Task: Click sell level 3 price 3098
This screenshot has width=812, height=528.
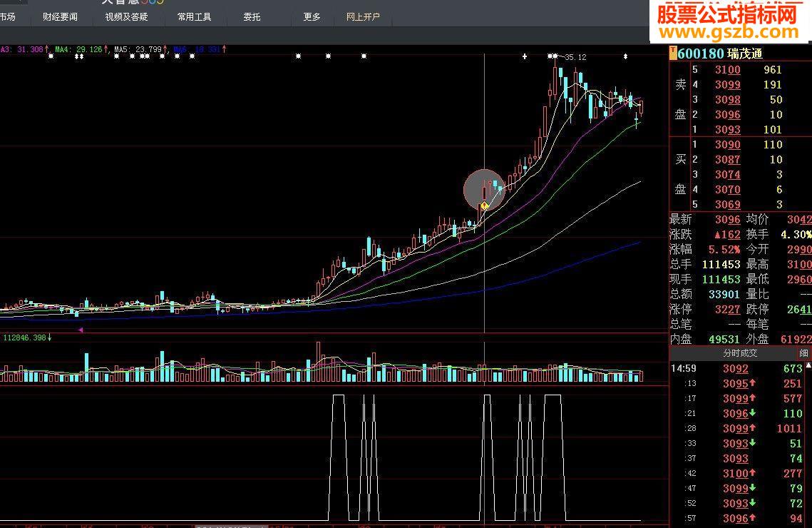Action: [728, 99]
